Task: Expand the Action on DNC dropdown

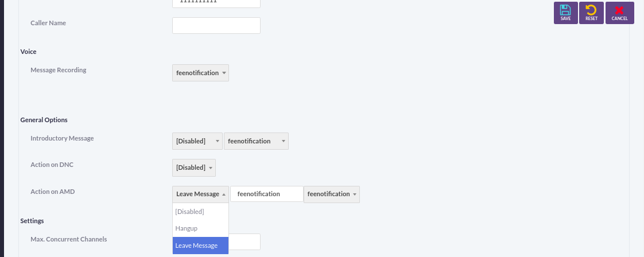Action: (194, 168)
